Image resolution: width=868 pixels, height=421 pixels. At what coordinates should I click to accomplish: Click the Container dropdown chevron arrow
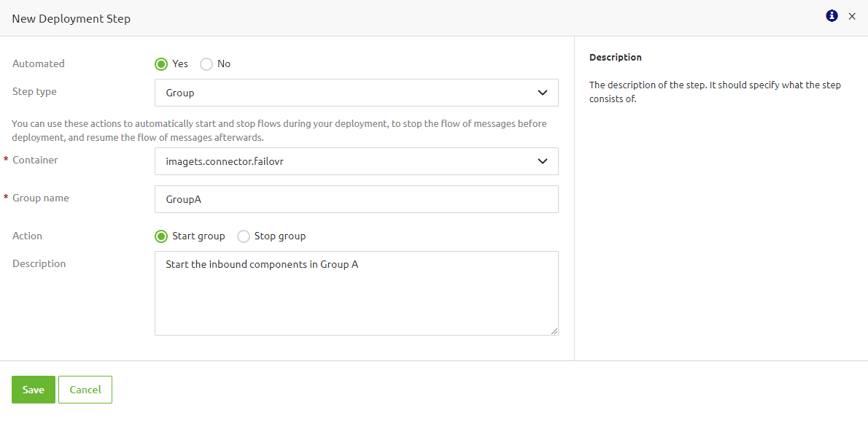[543, 161]
